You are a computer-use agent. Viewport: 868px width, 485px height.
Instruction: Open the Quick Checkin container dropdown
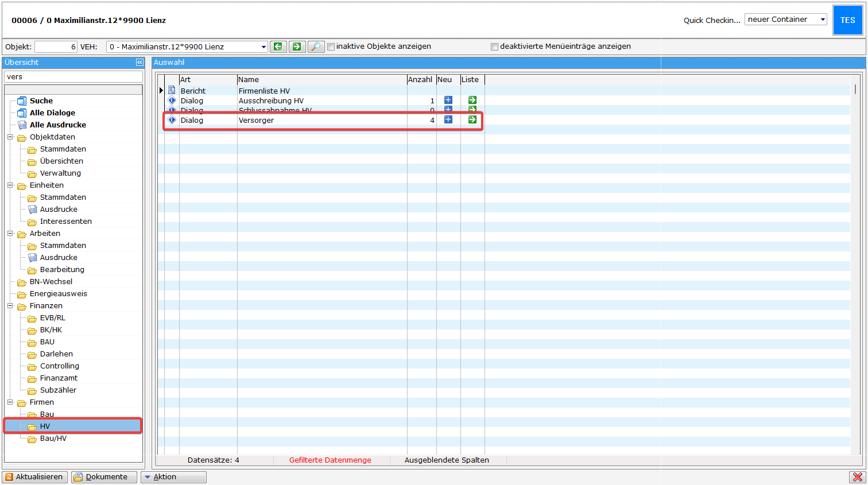[x=822, y=20]
